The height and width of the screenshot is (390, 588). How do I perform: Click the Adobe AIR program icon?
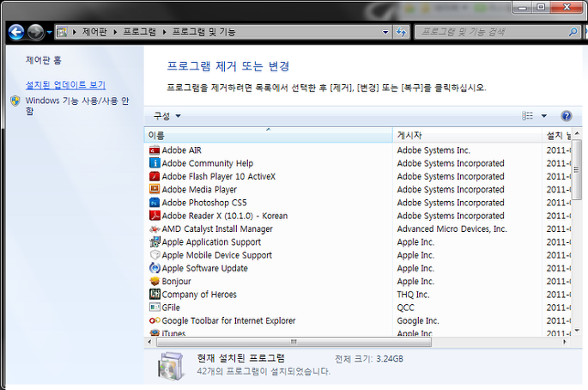[x=155, y=150]
